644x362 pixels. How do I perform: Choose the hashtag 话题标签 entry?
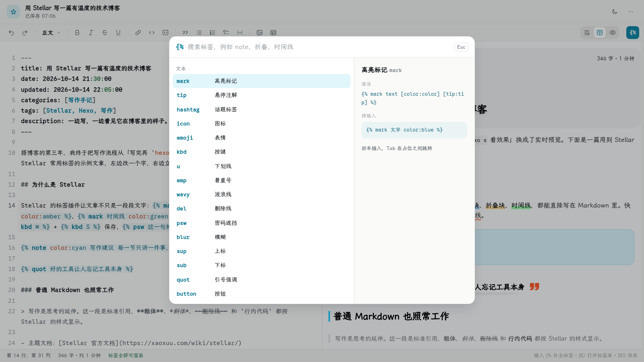click(262, 109)
